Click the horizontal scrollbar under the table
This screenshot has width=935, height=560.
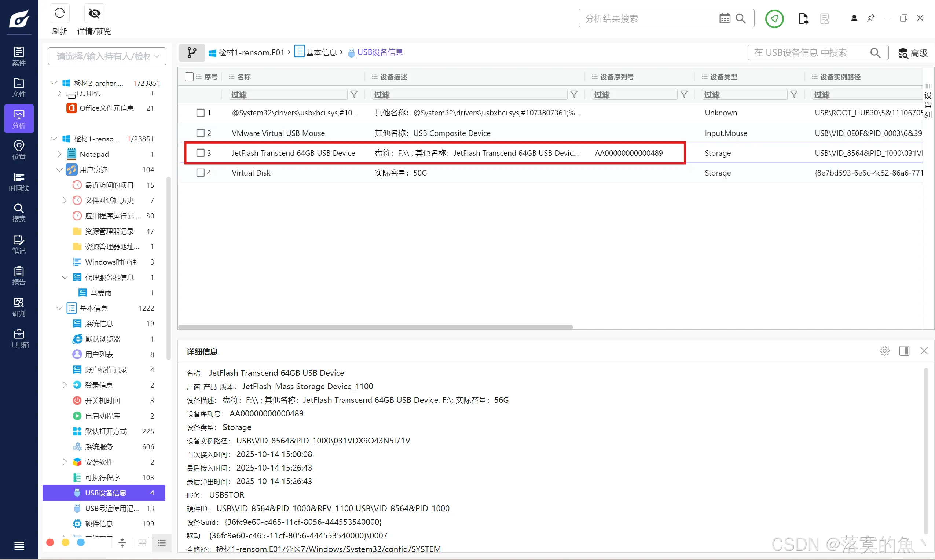(375, 327)
